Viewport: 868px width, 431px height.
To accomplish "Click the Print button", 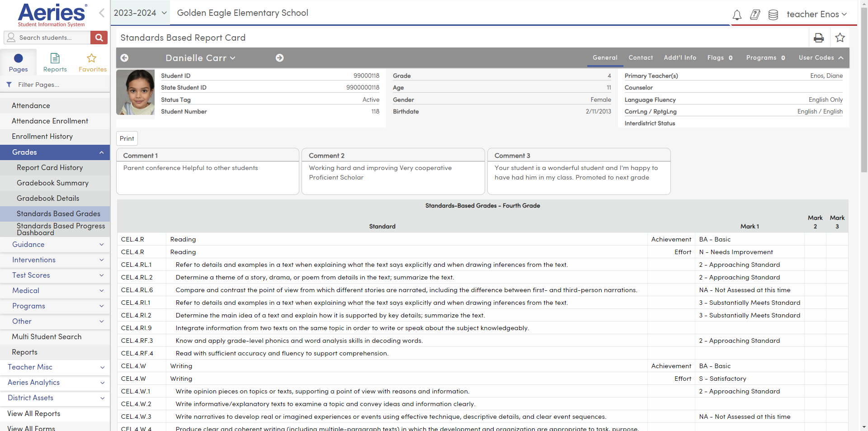I will click(127, 138).
